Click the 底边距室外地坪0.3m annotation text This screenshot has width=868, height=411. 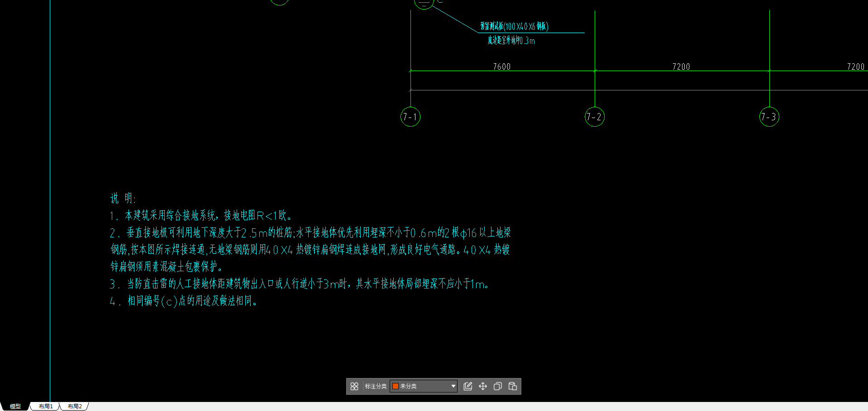pyautogui.click(x=511, y=40)
